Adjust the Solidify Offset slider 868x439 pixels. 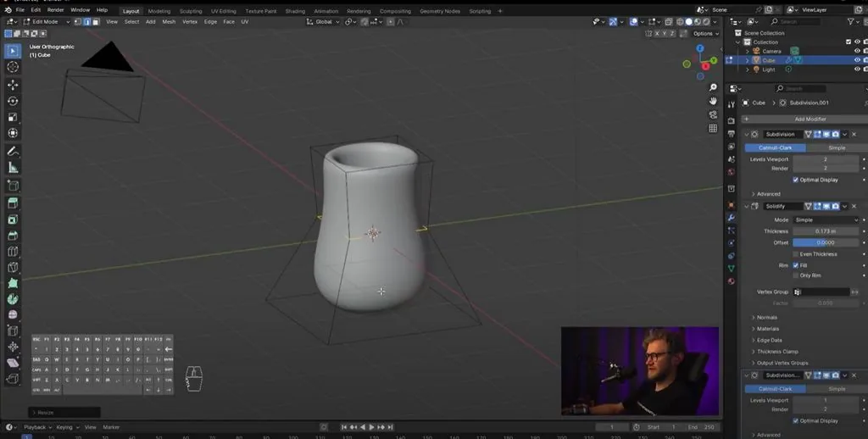click(x=826, y=242)
